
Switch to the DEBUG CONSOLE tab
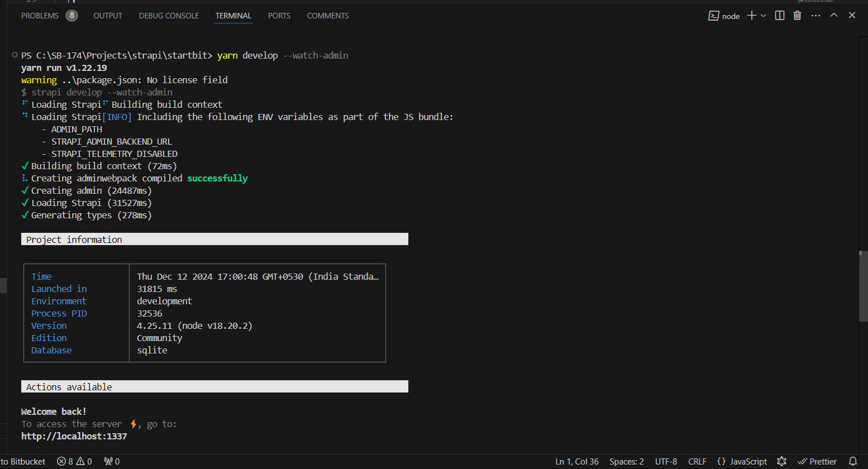[169, 16]
